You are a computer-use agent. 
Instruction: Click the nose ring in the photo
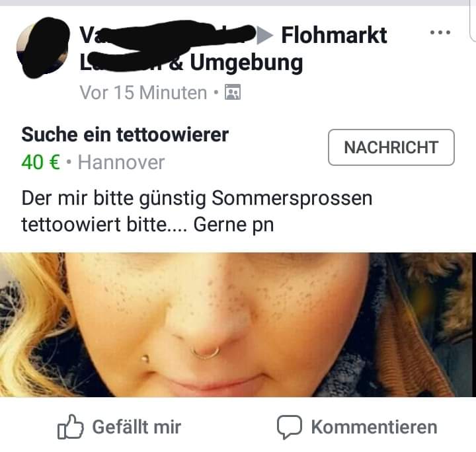tap(205, 352)
